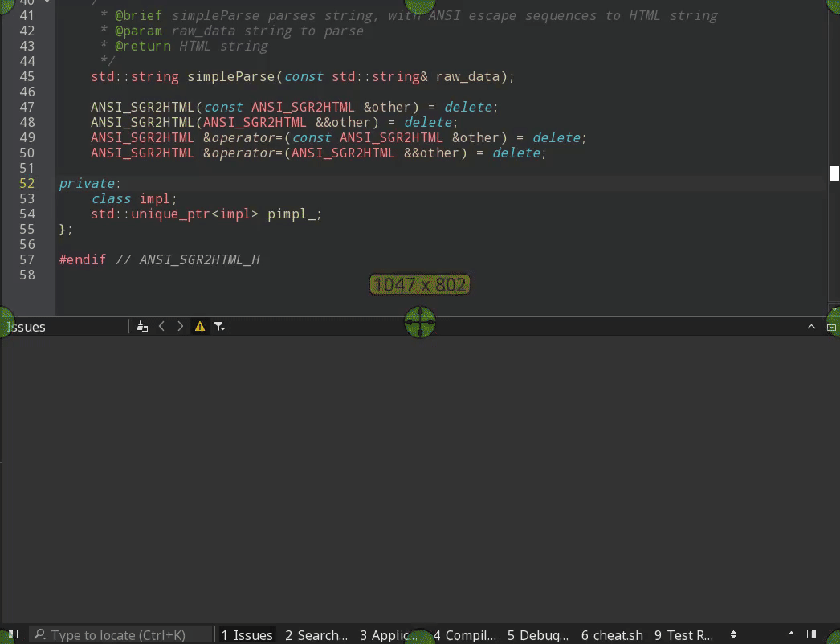Open the 3 Application Output tab
This screenshot has height=644, width=840.
(389, 635)
